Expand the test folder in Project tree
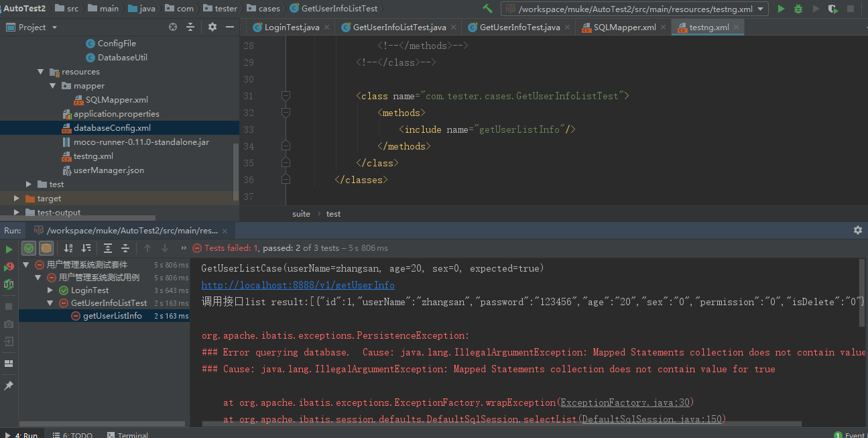868x438 pixels. click(28, 184)
